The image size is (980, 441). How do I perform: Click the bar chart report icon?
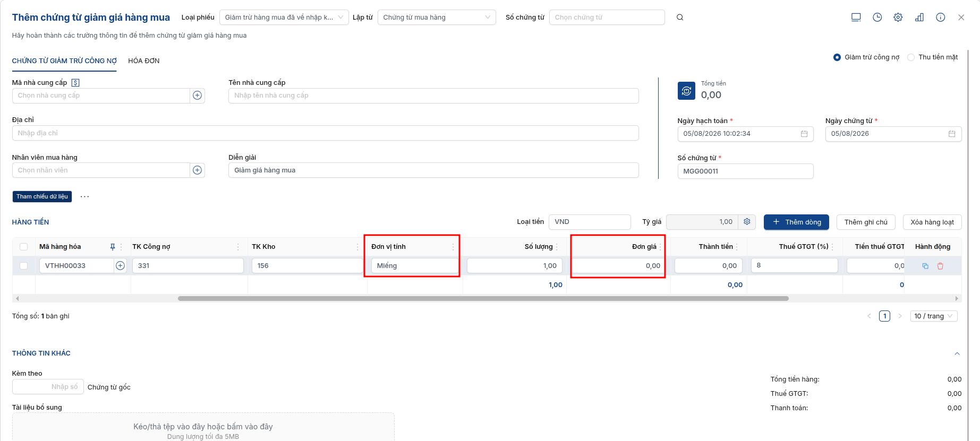click(919, 18)
